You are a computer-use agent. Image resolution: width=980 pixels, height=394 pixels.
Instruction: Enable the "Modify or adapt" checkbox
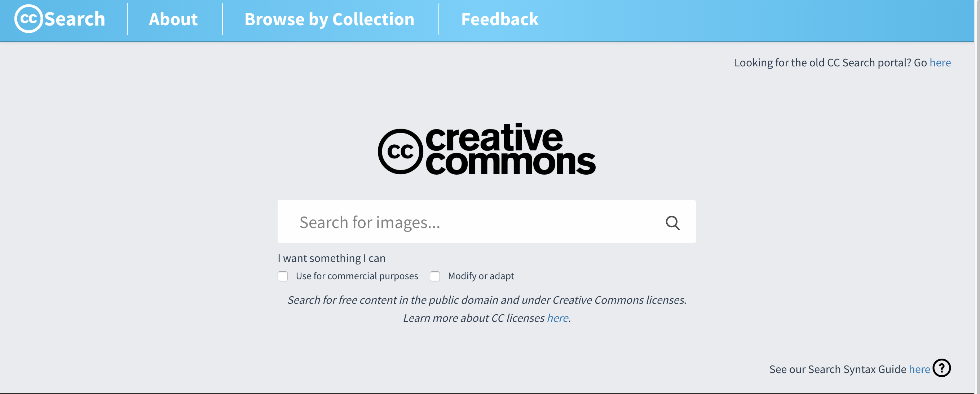coord(435,276)
